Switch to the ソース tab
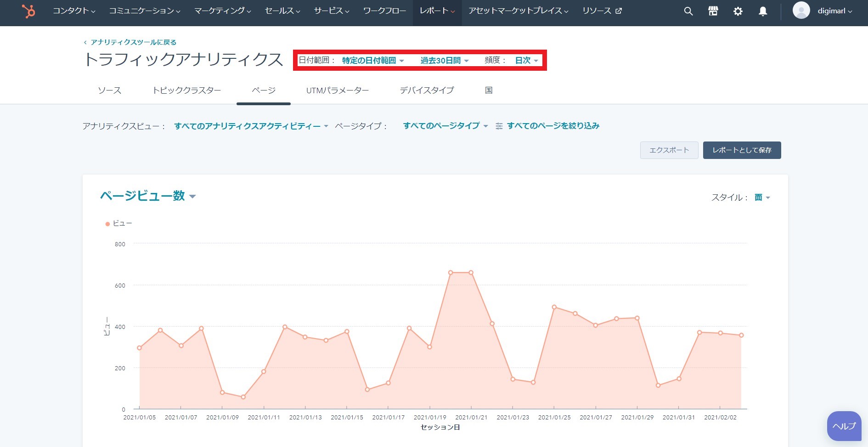Viewport: 868px width, 447px height. [x=110, y=91]
